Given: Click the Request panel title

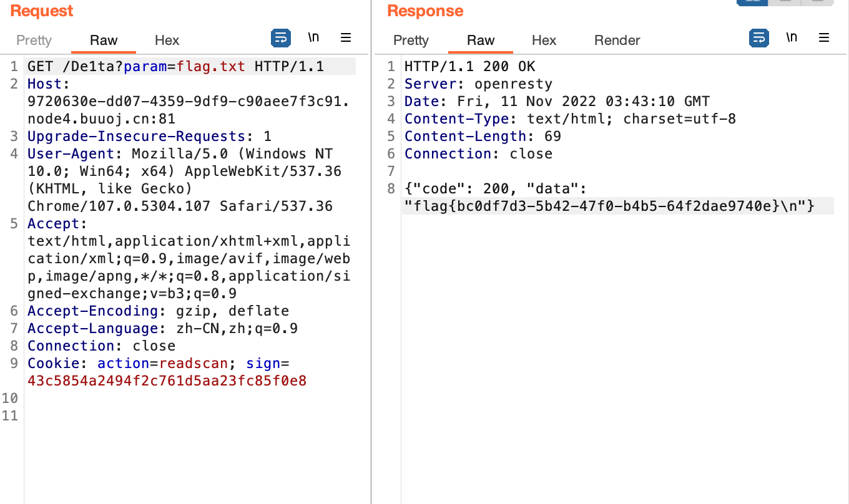Looking at the screenshot, I should [x=41, y=11].
